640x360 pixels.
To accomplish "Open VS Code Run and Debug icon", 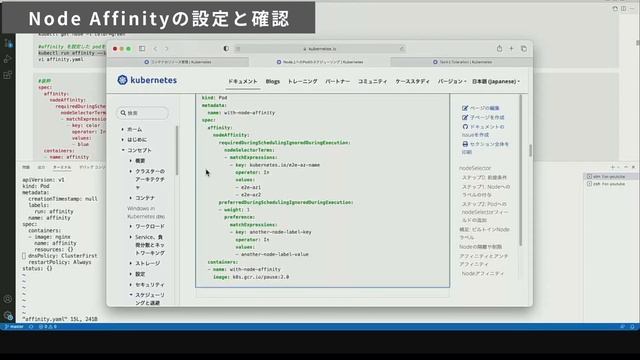I will tap(8, 59).
